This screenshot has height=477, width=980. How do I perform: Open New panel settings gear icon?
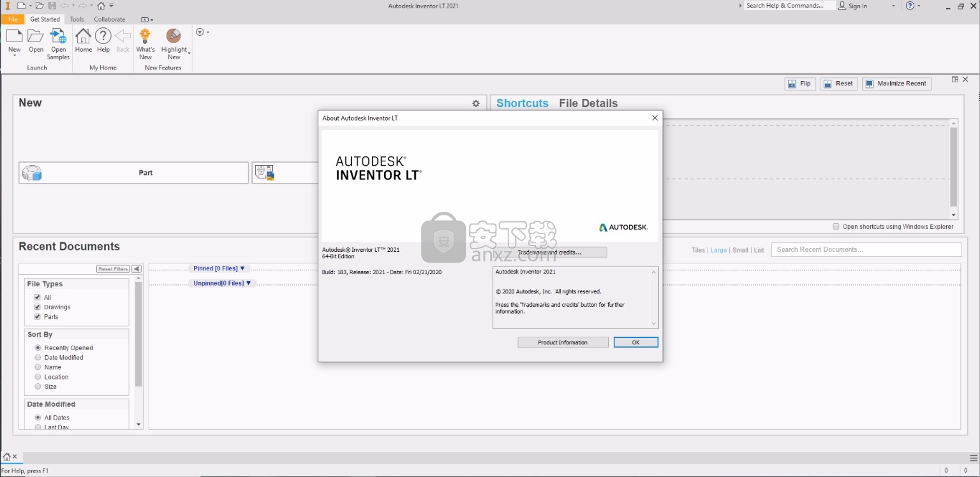click(476, 103)
